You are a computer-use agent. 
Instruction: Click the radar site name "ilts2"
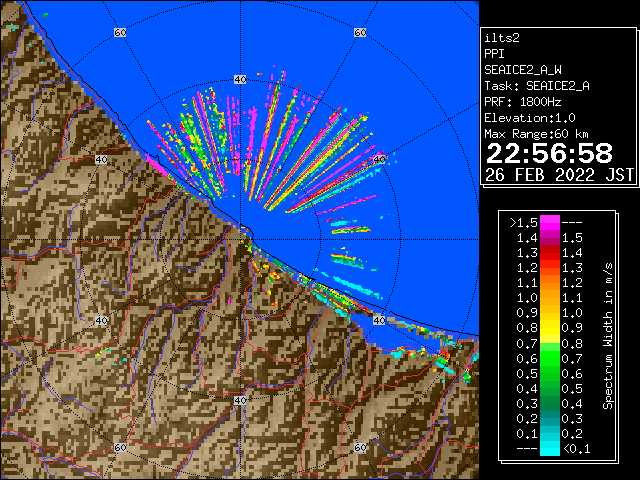502,38
